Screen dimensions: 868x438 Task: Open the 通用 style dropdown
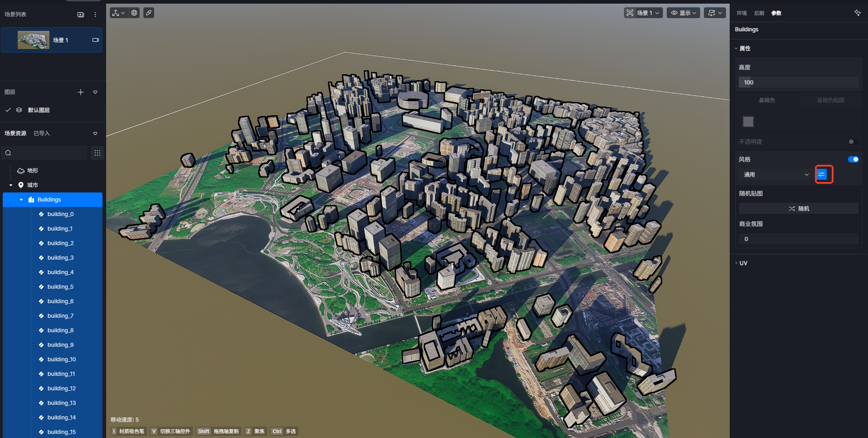click(775, 175)
